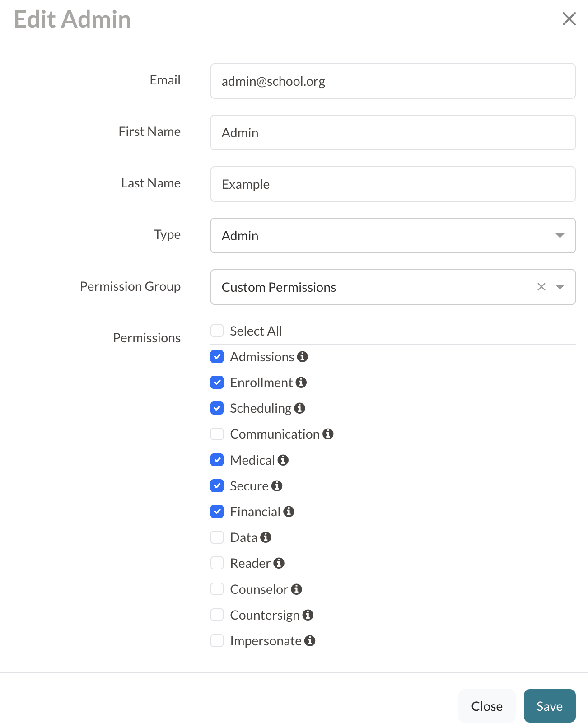Open the Type dropdown
Viewport: 588px width, 728px height.
coord(392,236)
